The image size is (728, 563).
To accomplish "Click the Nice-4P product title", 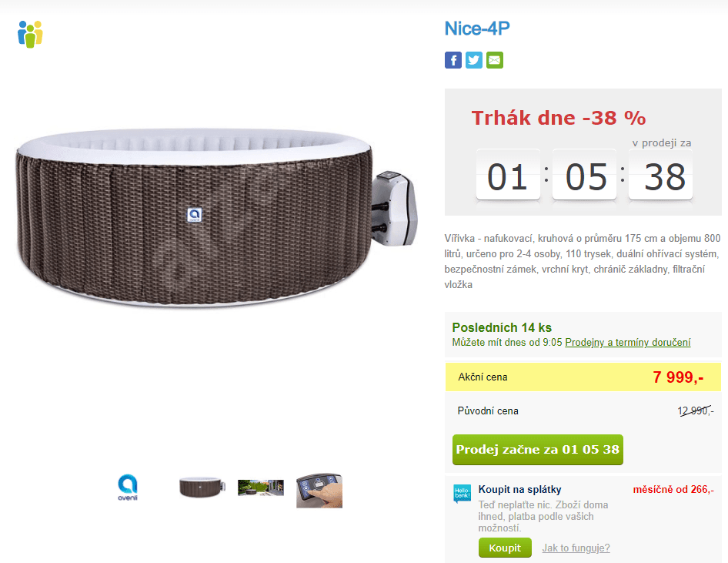I will coord(477,28).
